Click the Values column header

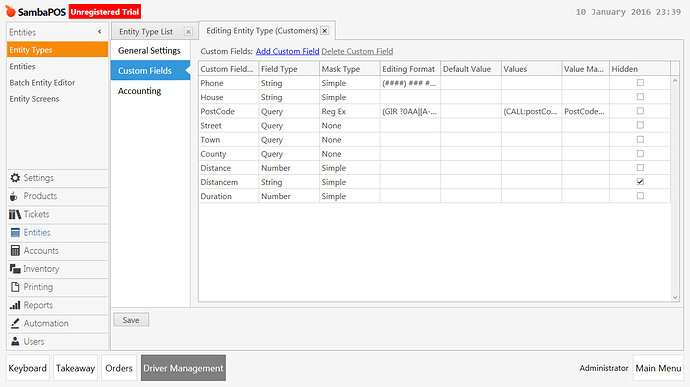click(532, 69)
